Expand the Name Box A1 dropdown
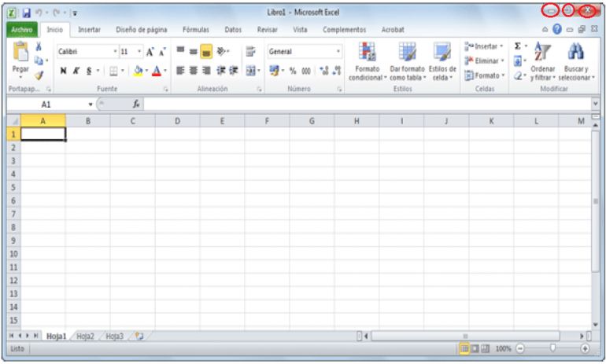This screenshot has height=364, width=606. (91, 105)
